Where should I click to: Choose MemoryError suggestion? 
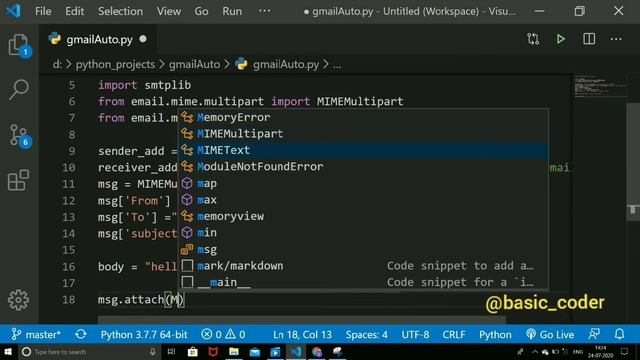point(363,117)
